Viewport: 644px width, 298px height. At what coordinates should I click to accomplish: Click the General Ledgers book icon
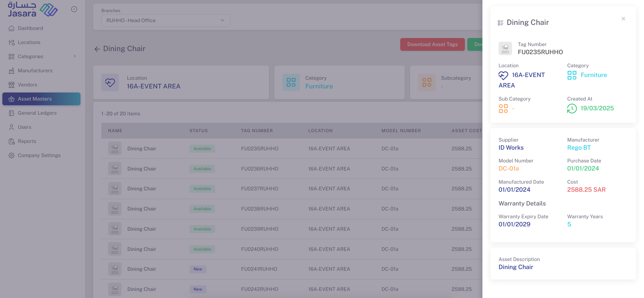point(11,113)
